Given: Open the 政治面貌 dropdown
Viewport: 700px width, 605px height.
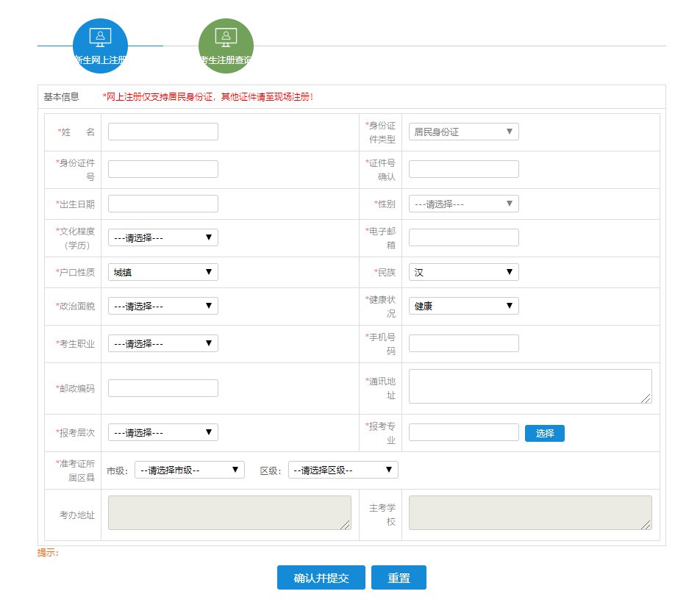Looking at the screenshot, I should [x=162, y=306].
